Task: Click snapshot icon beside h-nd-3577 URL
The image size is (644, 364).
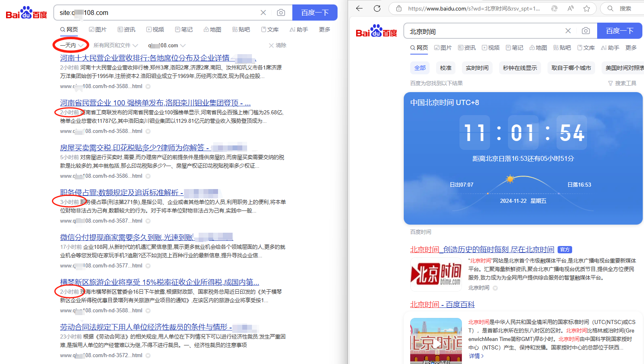Action: 148,266
